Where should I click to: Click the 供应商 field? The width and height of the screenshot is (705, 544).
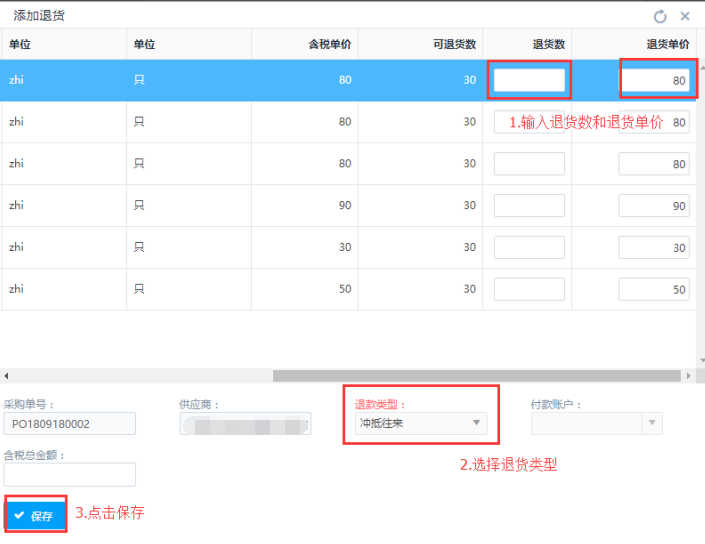pyautogui.click(x=245, y=424)
